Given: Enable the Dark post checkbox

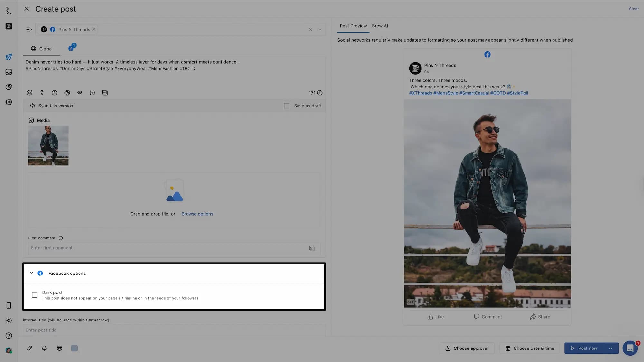Looking at the screenshot, I should click(34, 295).
